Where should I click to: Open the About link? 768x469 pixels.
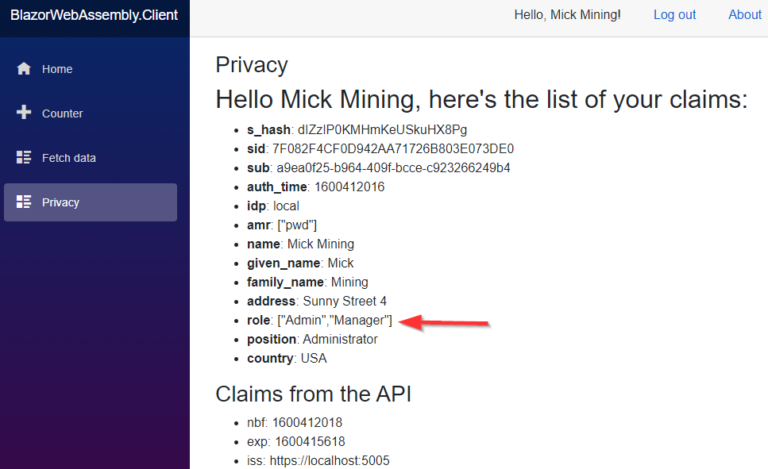744,15
